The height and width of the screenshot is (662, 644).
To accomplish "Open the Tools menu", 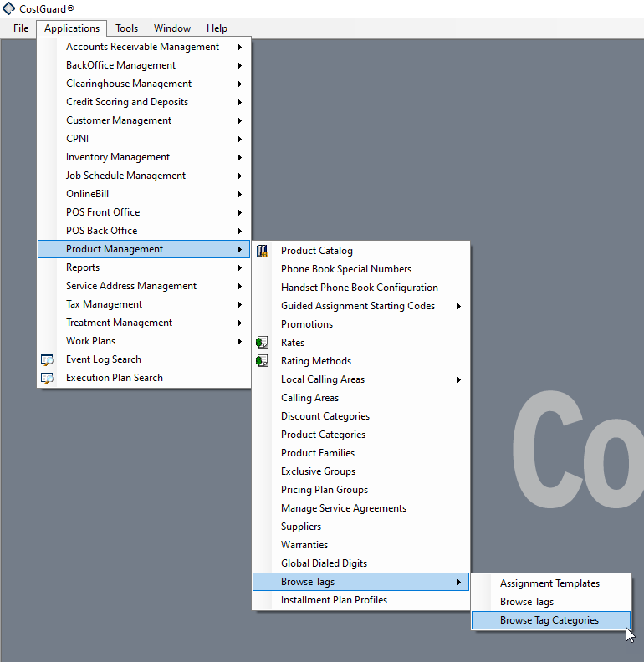I will coord(126,28).
